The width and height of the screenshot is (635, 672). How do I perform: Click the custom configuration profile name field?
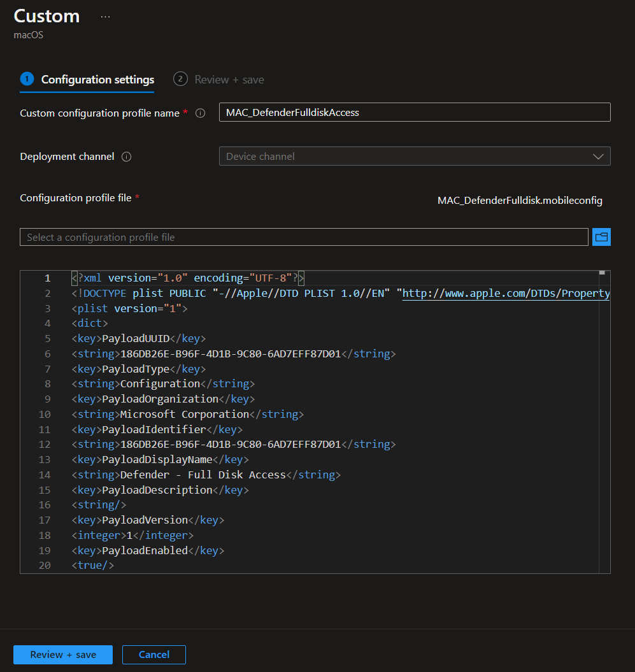click(x=414, y=112)
